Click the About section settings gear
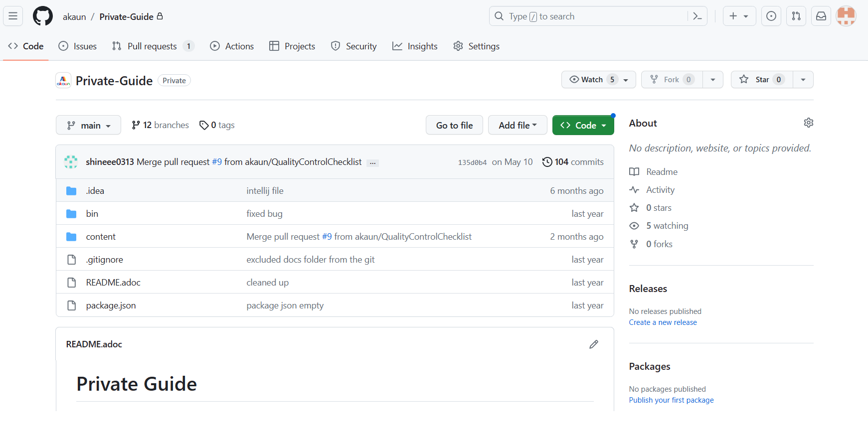 [808, 123]
